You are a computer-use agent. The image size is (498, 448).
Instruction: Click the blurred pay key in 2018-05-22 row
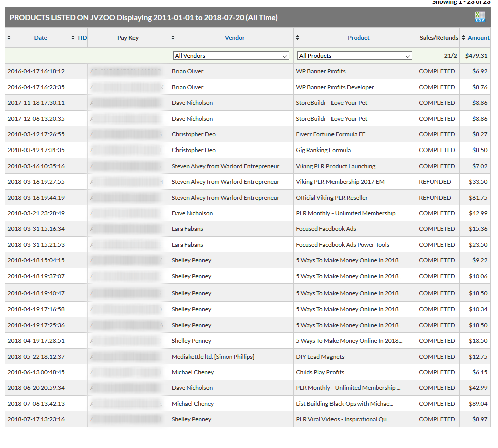click(126, 357)
